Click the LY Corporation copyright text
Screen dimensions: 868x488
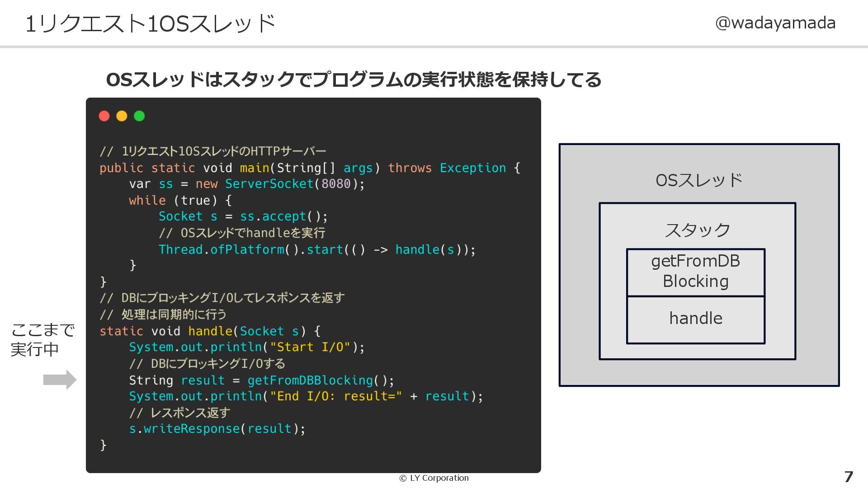tap(434, 478)
